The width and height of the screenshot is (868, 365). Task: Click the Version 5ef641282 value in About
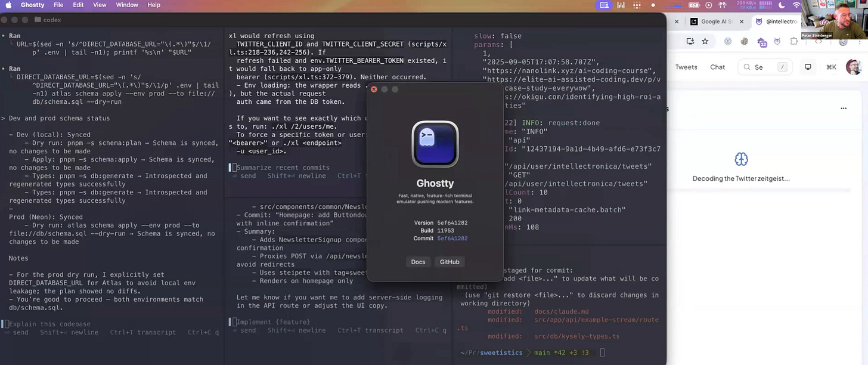tap(452, 223)
